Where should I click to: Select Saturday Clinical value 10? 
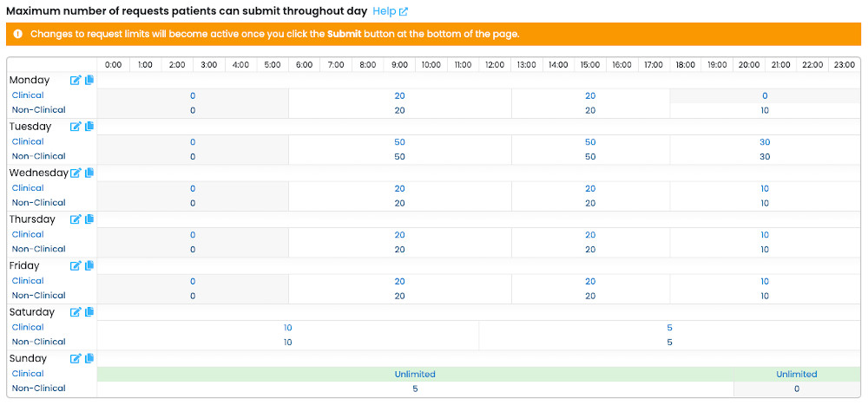[x=287, y=328]
